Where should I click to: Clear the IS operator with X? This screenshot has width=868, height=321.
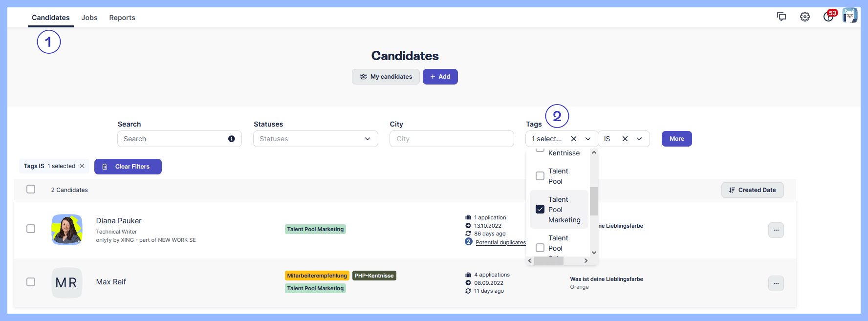(x=625, y=139)
